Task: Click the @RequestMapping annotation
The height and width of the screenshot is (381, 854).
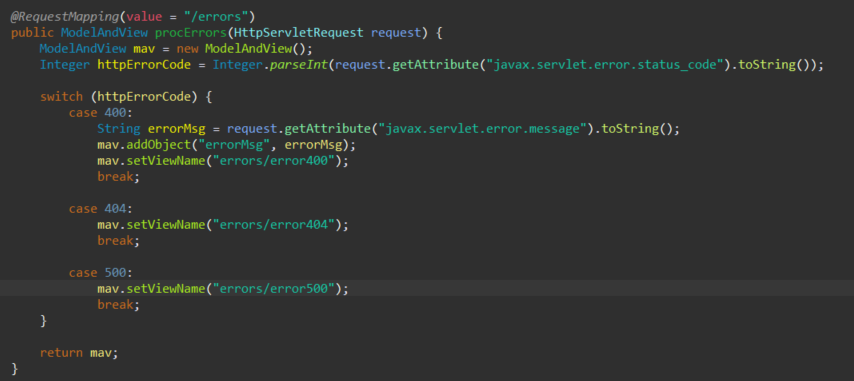Action: click(65, 16)
